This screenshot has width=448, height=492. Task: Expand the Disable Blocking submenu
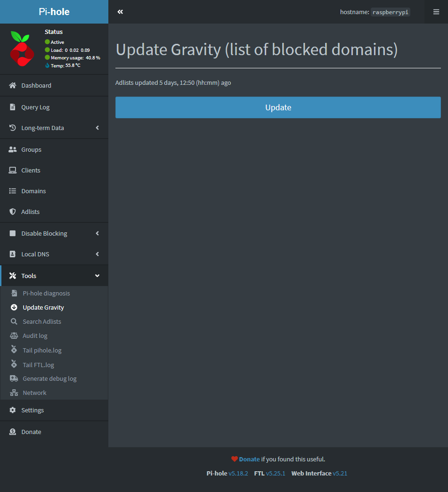click(98, 233)
